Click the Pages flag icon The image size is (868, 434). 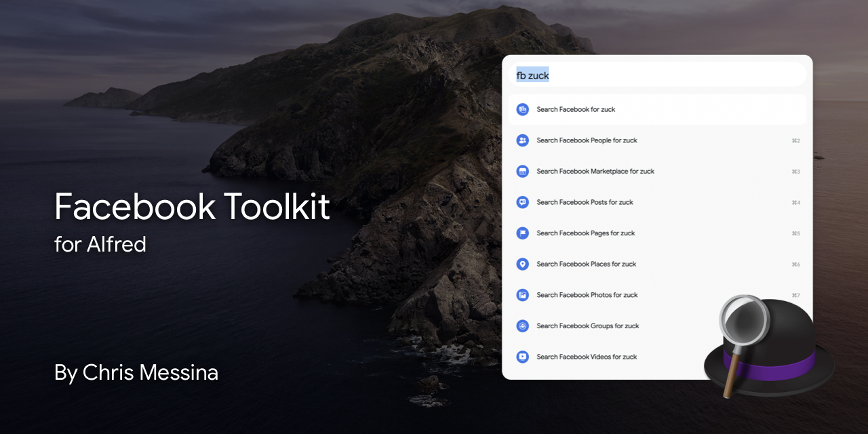pos(522,233)
